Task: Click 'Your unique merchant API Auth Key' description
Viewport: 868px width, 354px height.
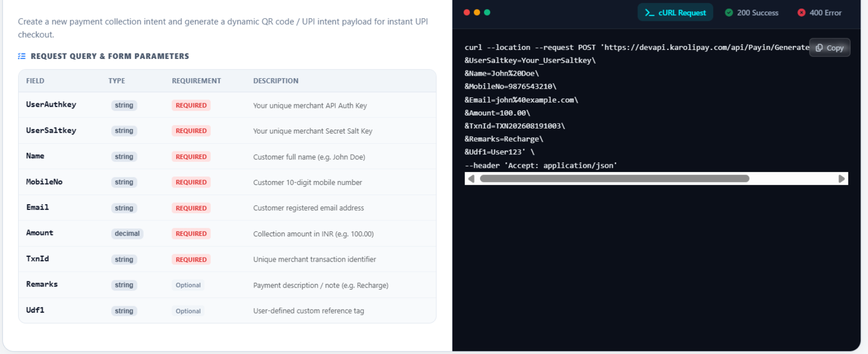Action: [310, 105]
